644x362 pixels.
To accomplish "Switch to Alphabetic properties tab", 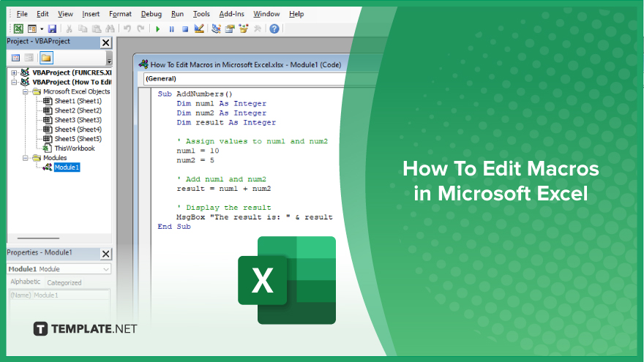I will (x=26, y=282).
